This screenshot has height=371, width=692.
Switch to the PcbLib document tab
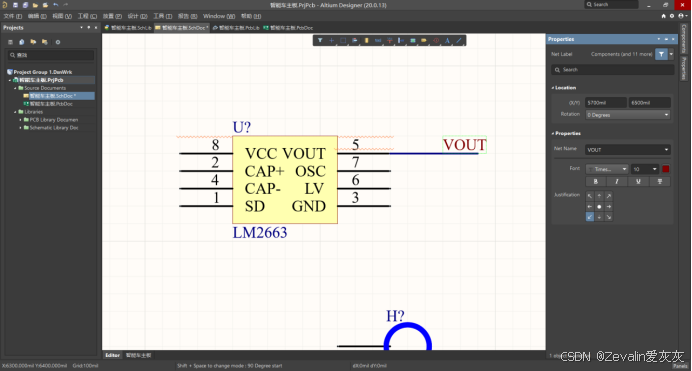[x=236, y=27]
